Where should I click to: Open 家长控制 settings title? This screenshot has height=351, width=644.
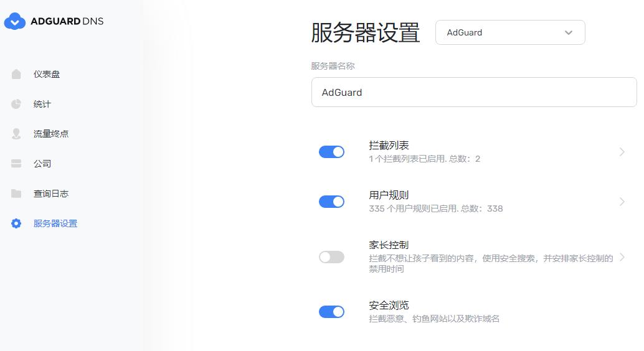tap(389, 245)
